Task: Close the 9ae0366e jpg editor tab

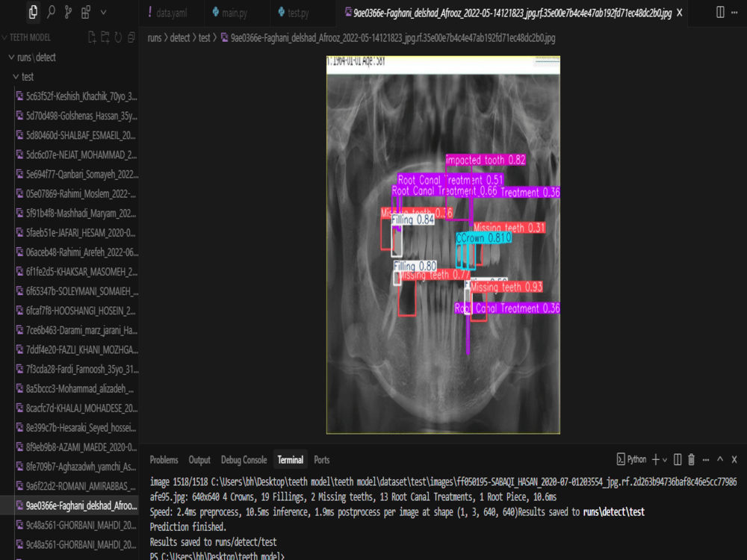Action: (679, 13)
